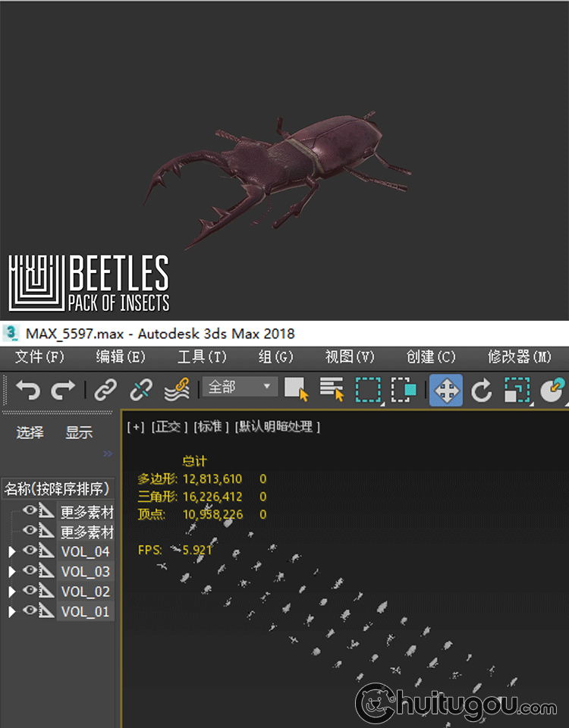This screenshot has width=569, height=728.
Task: Click the Unlink Selection tool
Action: pos(140,390)
